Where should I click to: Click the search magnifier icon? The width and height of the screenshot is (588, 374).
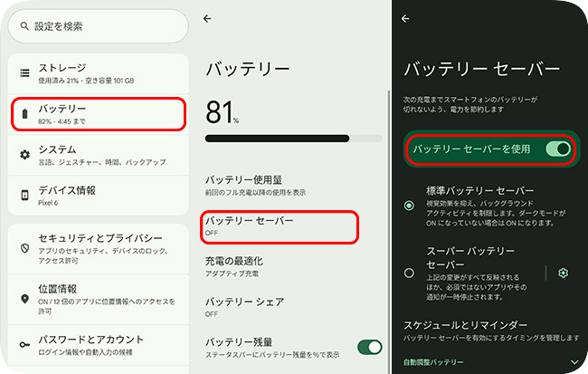click(x=24, y=26)
